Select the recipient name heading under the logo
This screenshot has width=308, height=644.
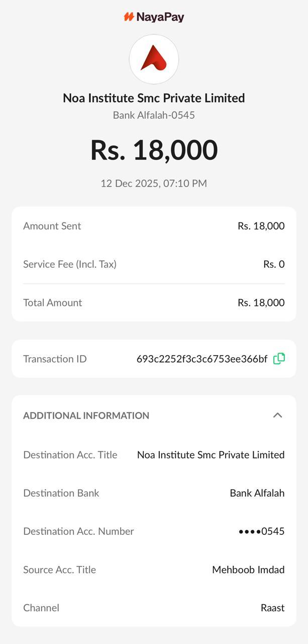[x=154, y=98]
